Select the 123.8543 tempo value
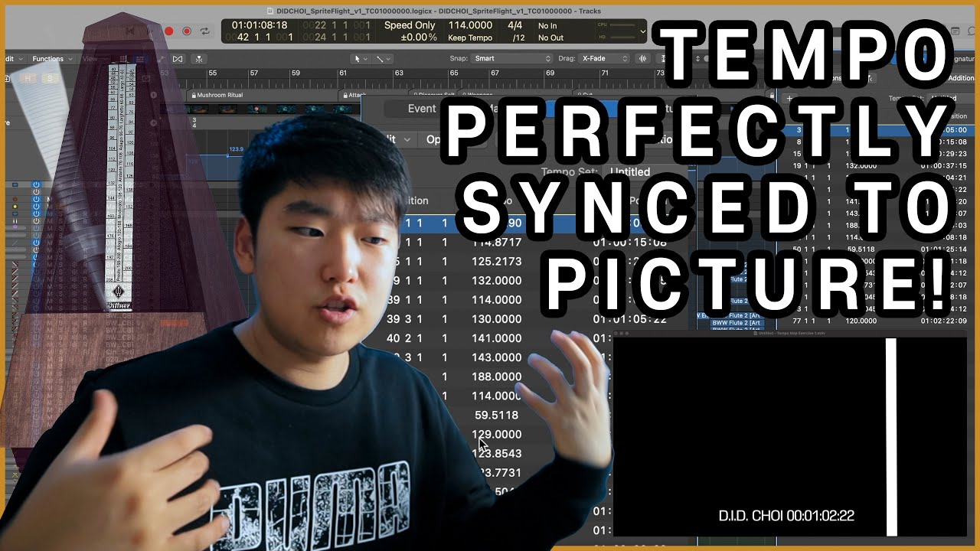Viewport: 980px width, 551px height. pos(498,453)
